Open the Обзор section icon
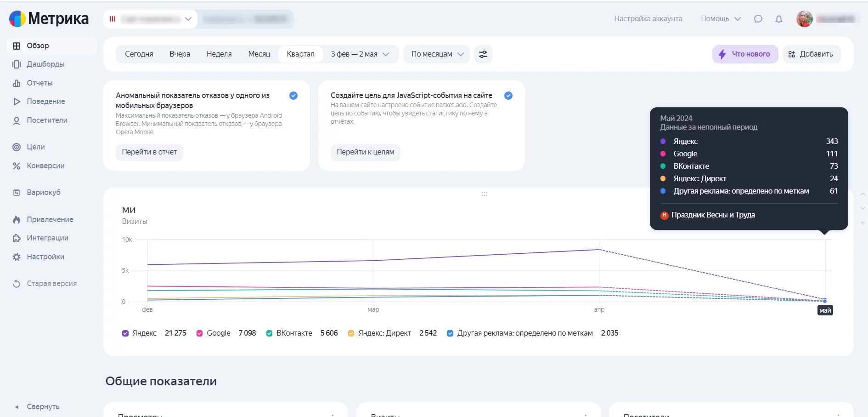The width and height of the screenshot is (868, 417). (17, 46)
